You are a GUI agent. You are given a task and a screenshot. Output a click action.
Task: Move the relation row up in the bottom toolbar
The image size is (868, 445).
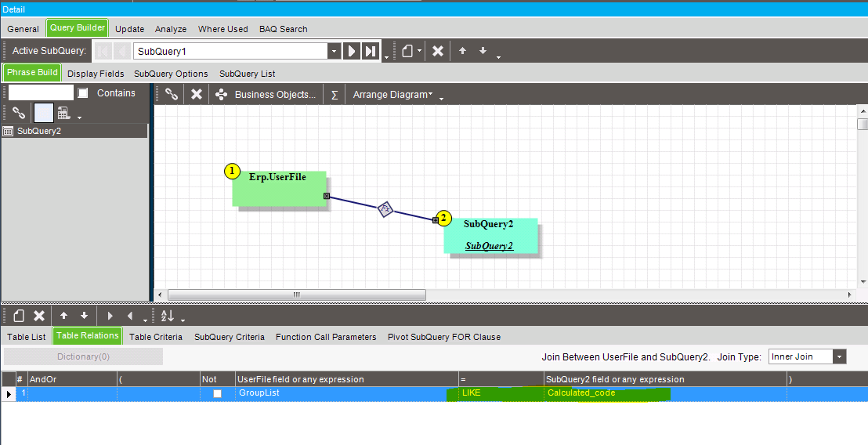[x=64, y=316]
